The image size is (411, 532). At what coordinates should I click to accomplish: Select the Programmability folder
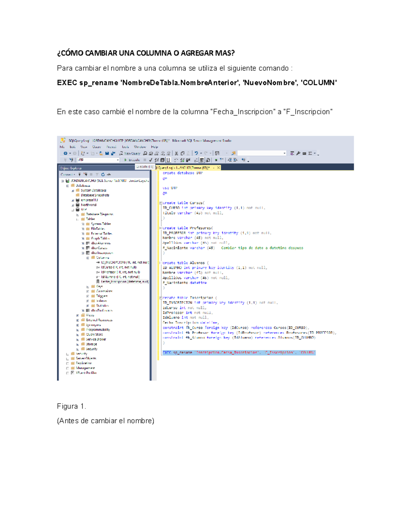coord(98,330)
